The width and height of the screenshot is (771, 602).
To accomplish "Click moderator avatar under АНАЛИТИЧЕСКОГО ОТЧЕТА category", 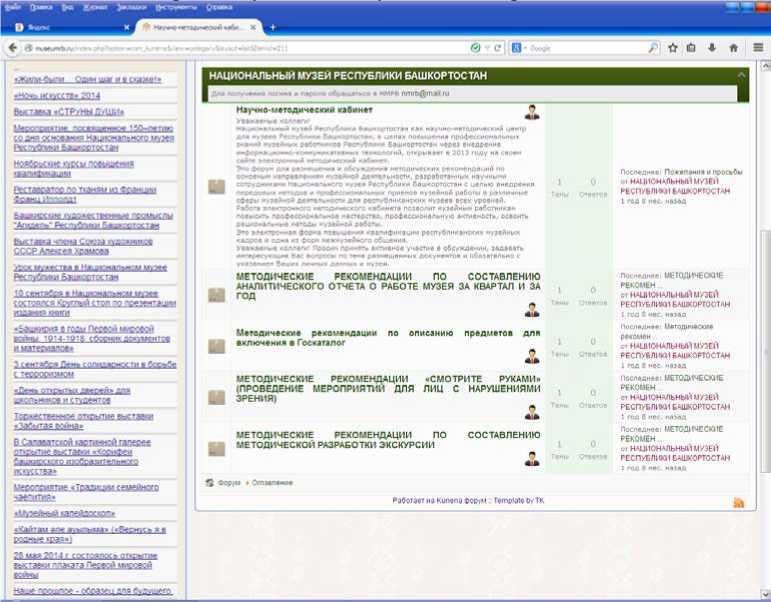I will pyautogui.click(x=532, y=310).
